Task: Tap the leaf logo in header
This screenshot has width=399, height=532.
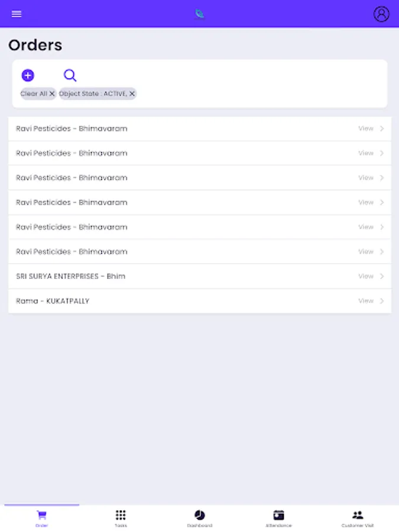Action: pos(200,14)
